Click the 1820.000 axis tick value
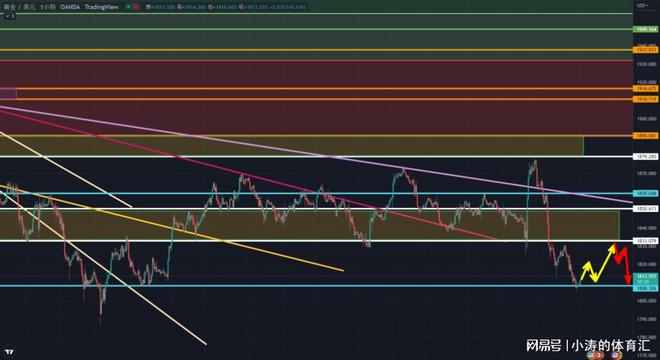The image size is (660, 360). [x=646, y=265]
